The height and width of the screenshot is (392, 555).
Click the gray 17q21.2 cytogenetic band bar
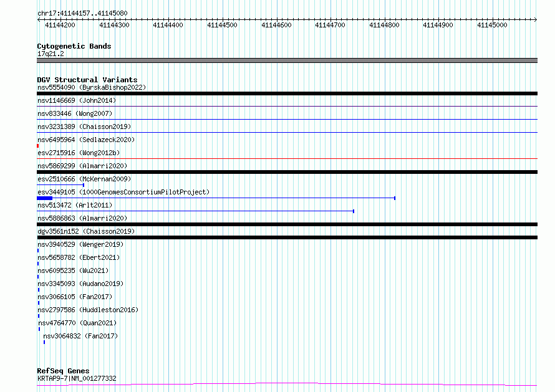point(287,60)
